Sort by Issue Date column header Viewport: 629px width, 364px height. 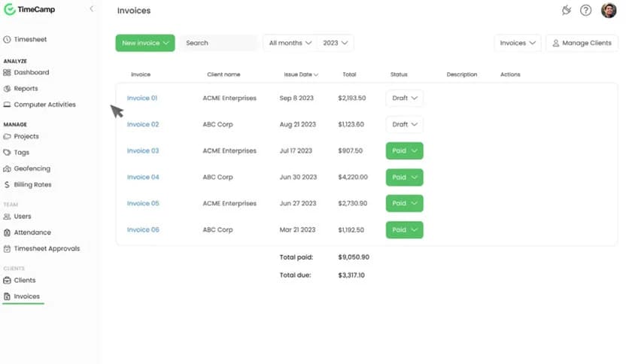(x=301, y=74)
